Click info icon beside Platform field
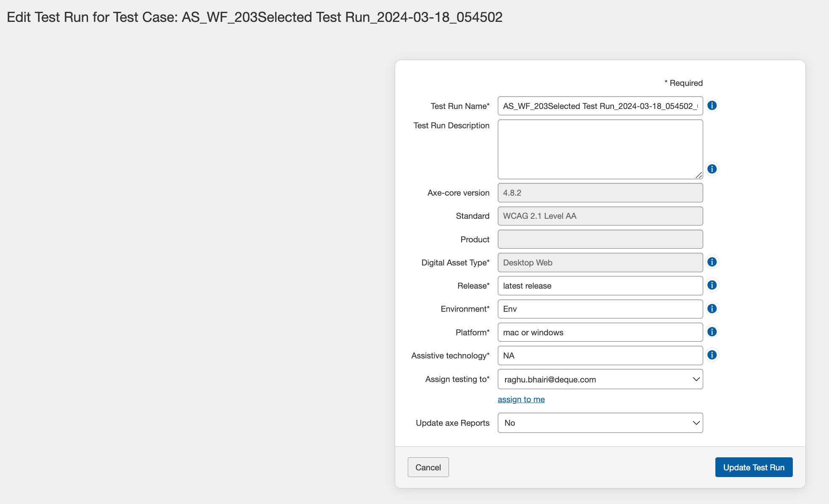This screenshot has height=504, width=829. click(712, 332)
